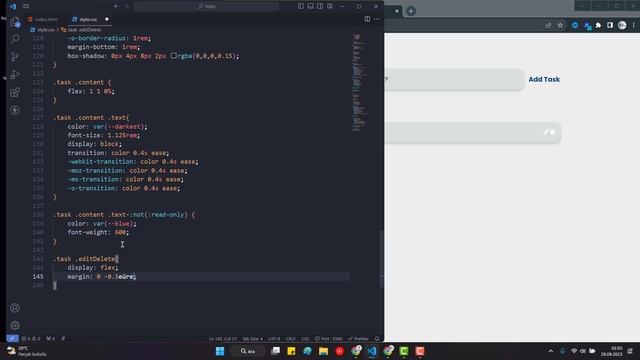Image resolution: width=640 pixels, height=360 pixels.
Task: Click the VS Code command center search box
Action: pyautogui.click(x=206, y=6)
